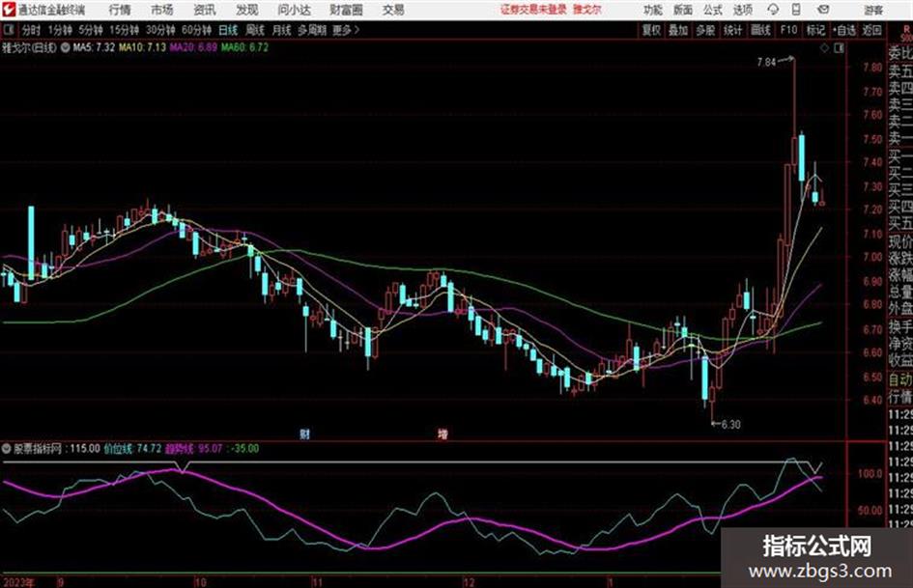Viewport: 913px width, 588px height.
Task: Click the 7.84 high price marker
Action: click(767, 62)
